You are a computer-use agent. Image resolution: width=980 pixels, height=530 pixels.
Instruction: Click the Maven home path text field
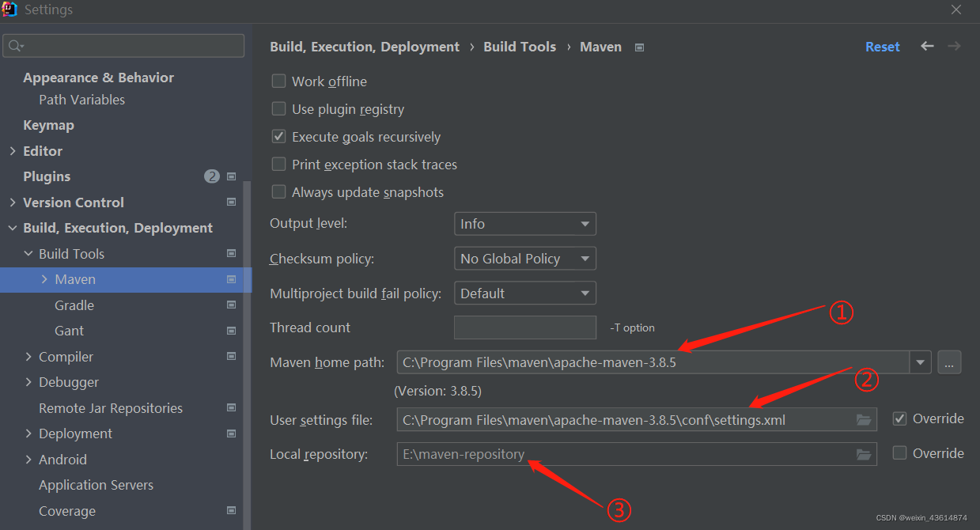click(653, 363)
